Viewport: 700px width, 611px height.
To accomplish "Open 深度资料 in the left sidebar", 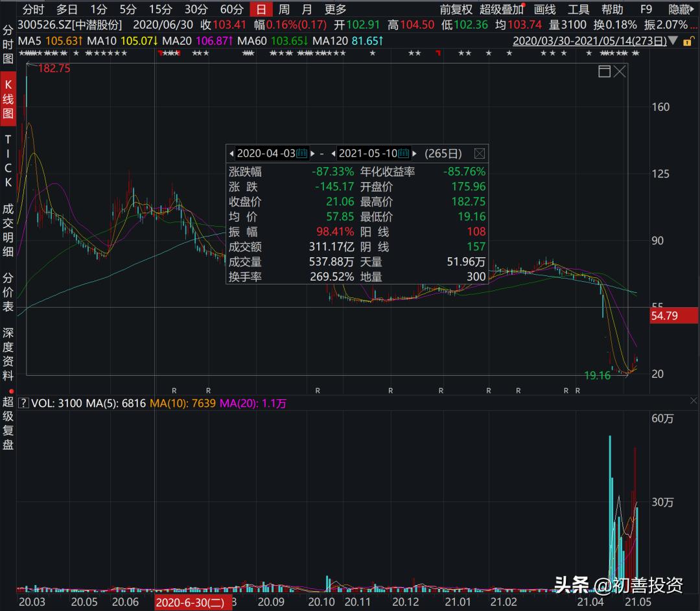I will (x=8, y=354).
